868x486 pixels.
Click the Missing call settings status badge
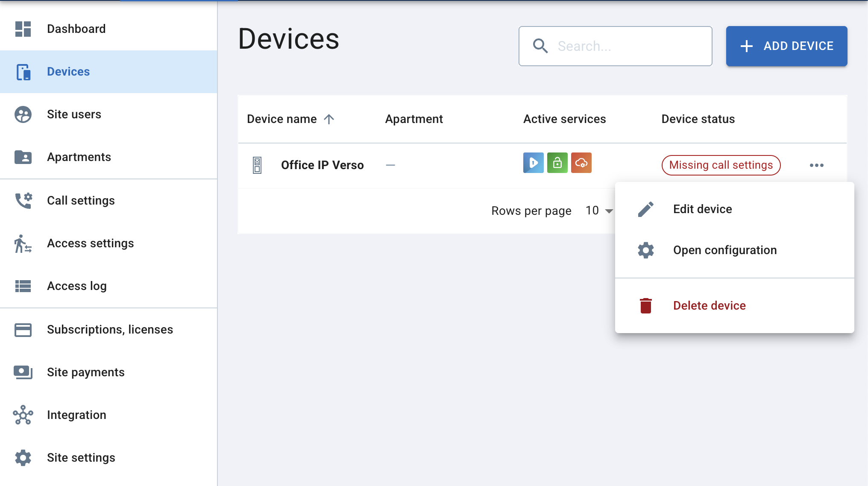(x=721, y=165)
